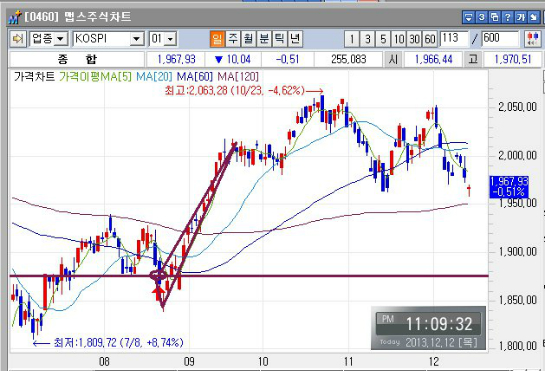
Task: Expand the 업종 dropdown
Action: click(60, 39)
